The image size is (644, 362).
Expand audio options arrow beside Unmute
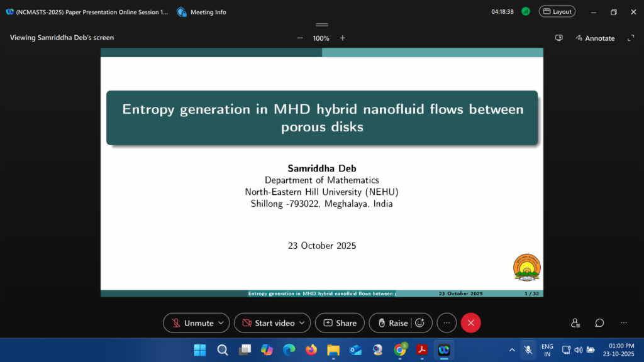220,323
